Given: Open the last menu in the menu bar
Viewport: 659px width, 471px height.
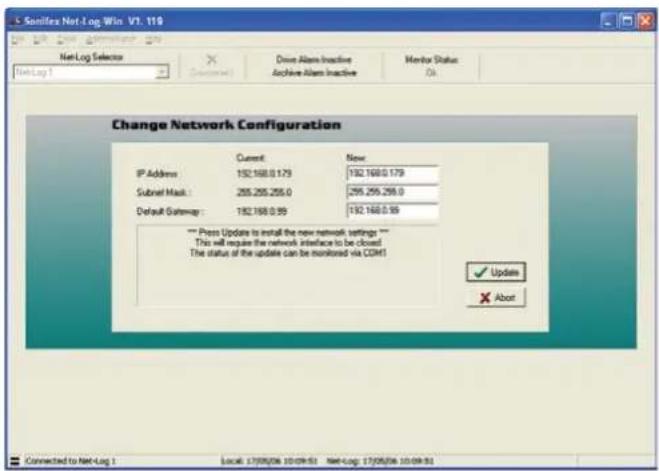Looking at the screenshot, I should click(x=153, y=39).
